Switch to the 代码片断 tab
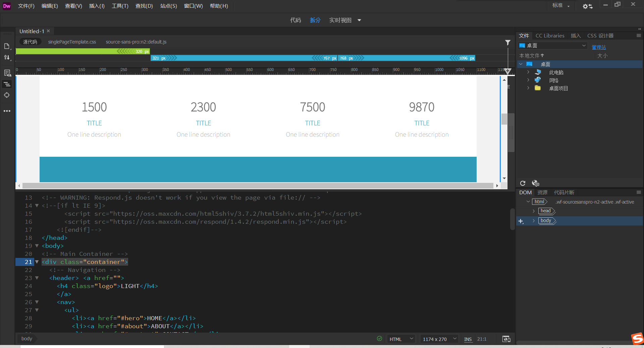644x348 pixels. click(x=564, y=192)
